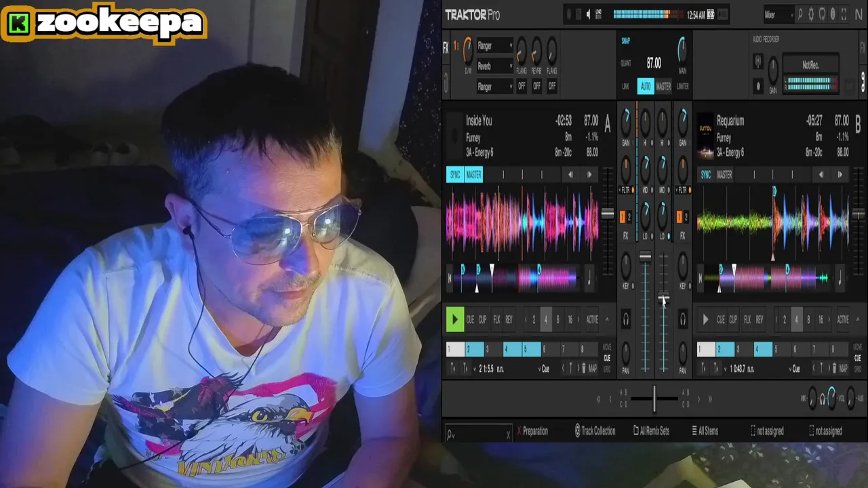Open the Track Collection folder
Viewport: 868px width, 488px height.
[595, 431]
